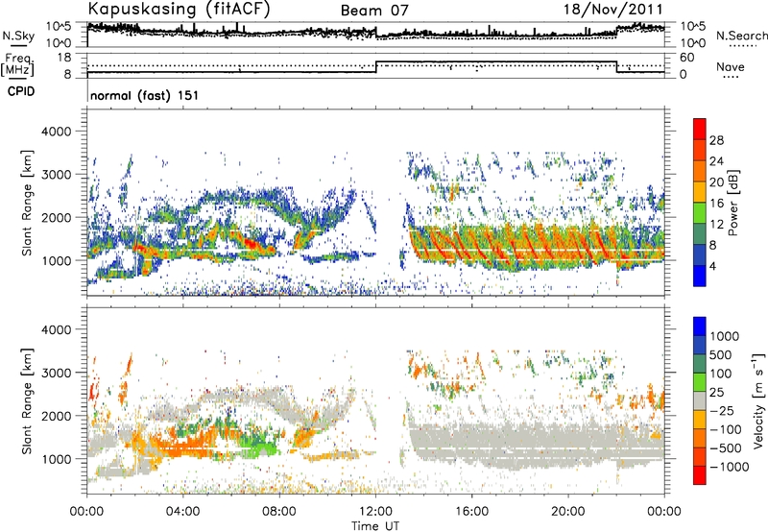Click the '16:00' time axis label

point(471,512)
